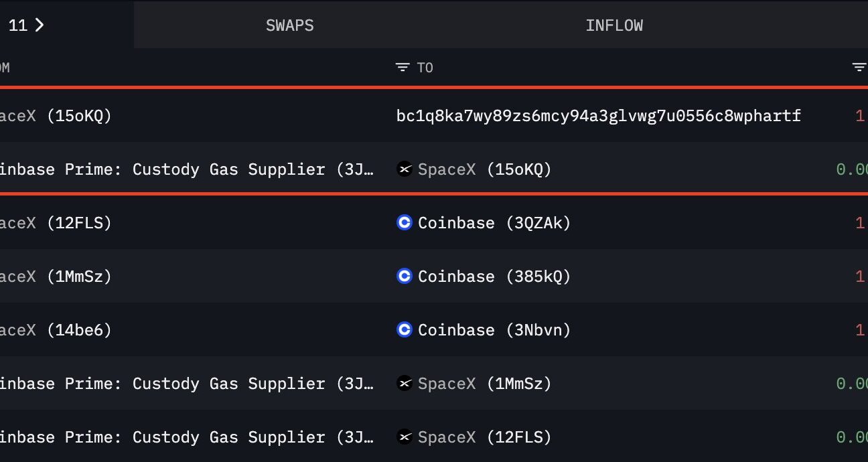Viewport: 868px width, 462px height.
Task: Click the Coinbase logo beside 3Nbvn
Action: [404, 330]
